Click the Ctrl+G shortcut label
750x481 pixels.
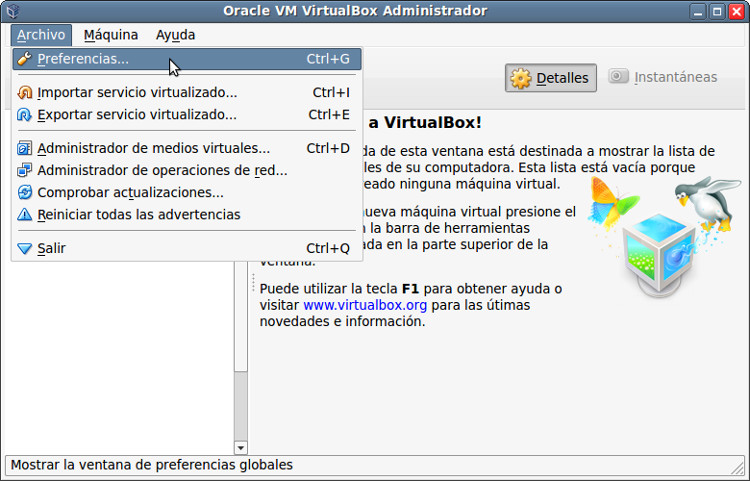[328, 59]
